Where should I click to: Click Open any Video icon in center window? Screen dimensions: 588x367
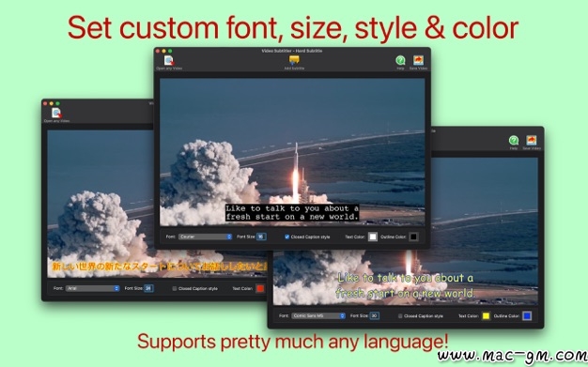(x=169, y=60)
